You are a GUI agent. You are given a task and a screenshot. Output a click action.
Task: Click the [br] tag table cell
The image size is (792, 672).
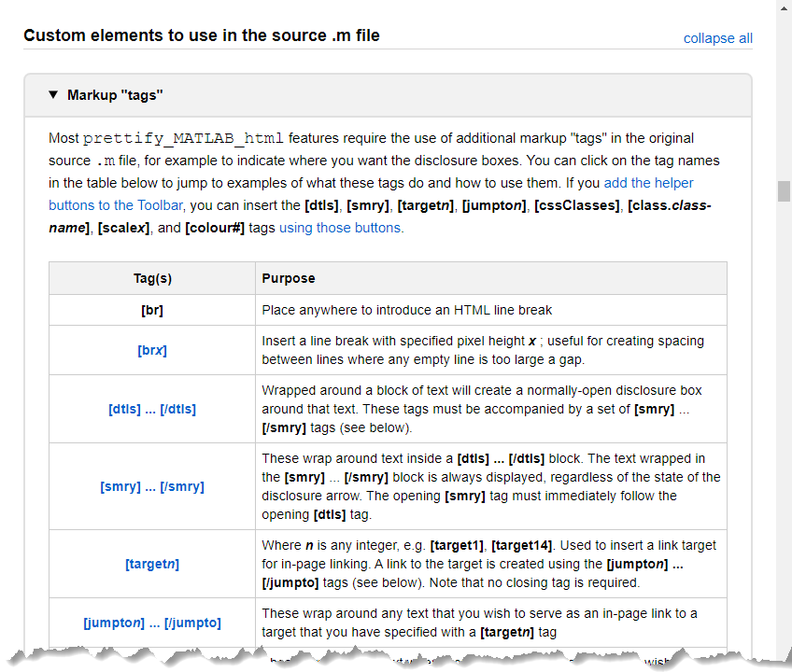(x=152, y=310)
